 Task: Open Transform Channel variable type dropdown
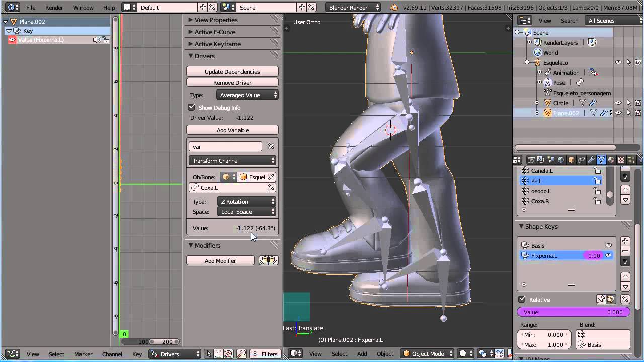point(232,160)
